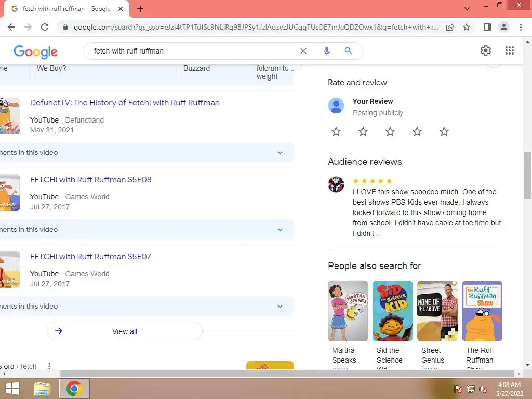Start a voice search with microphone
532x399 pixels.
point(326,51)
